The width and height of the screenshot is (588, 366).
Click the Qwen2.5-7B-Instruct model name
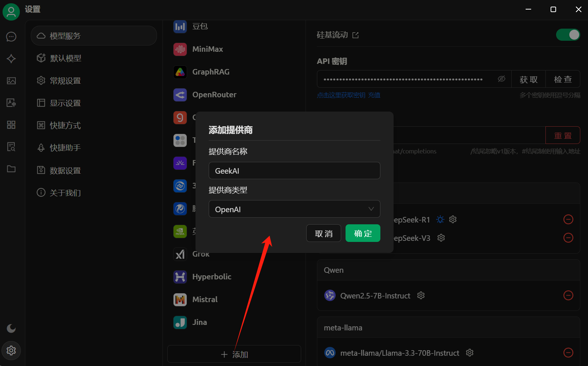[375, 296]
